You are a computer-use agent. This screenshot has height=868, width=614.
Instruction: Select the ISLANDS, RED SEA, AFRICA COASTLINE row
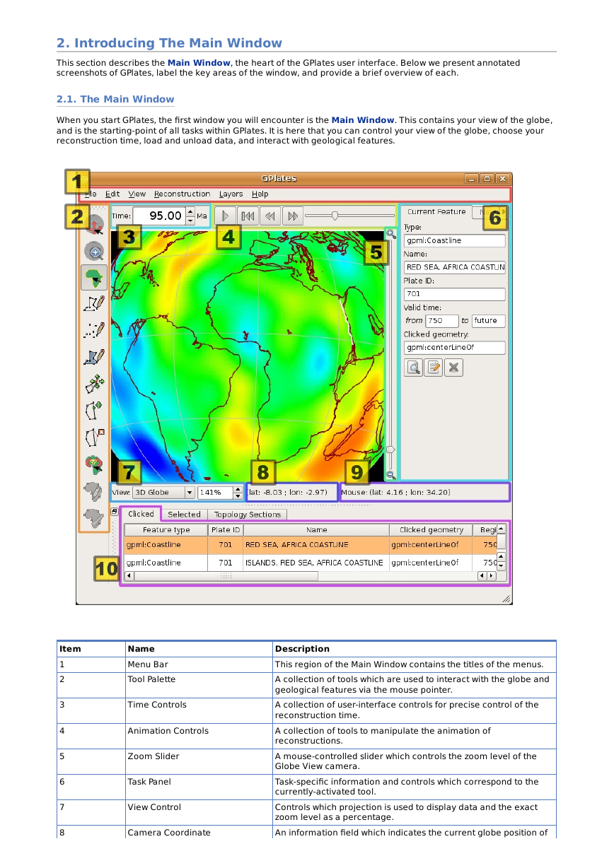point(310,563)
